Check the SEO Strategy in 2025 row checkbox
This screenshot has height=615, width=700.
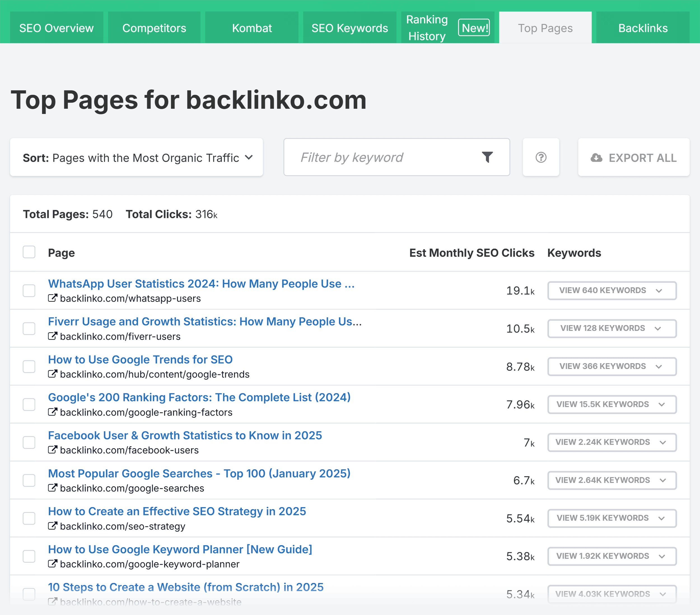tap(29, 518)
